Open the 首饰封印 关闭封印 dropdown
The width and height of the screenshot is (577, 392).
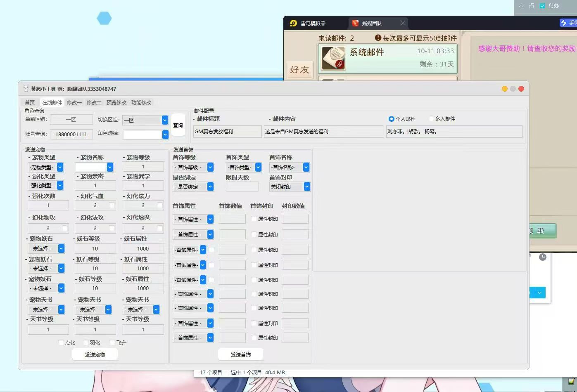point(307,187)
